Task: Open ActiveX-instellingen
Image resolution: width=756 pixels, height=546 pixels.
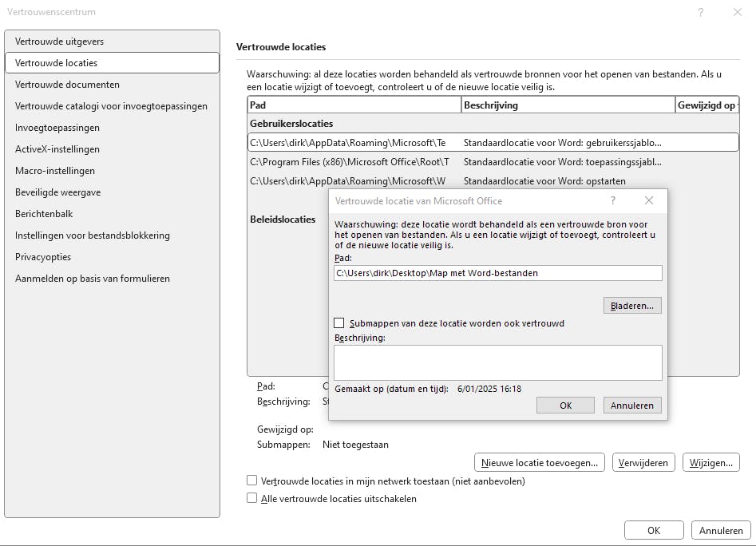Action: pyautogui.click(x=112, y=149)
